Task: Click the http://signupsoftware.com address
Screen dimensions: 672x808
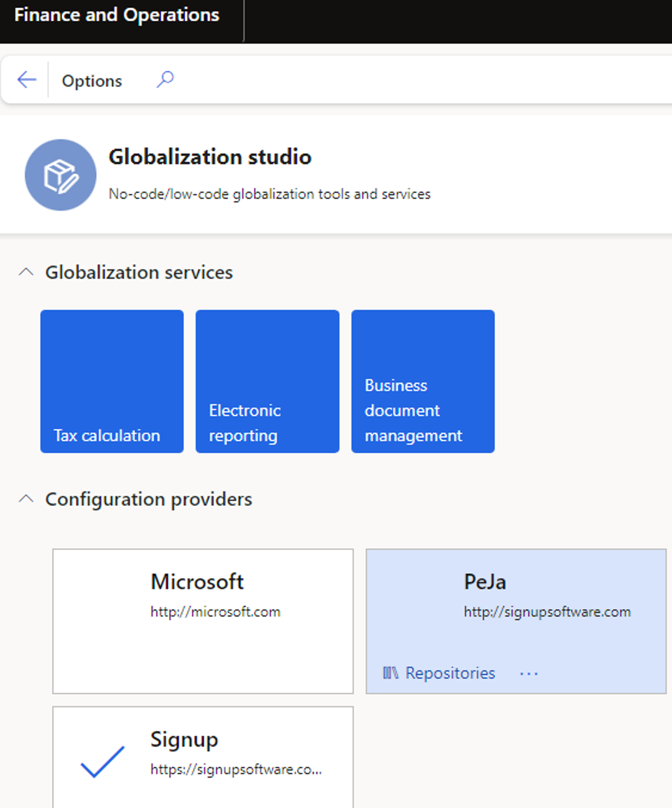Action: 547,612
